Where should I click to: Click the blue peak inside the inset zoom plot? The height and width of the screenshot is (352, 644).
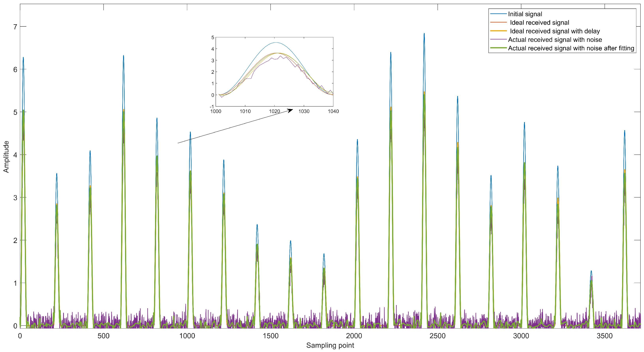[x=276, y=42]
